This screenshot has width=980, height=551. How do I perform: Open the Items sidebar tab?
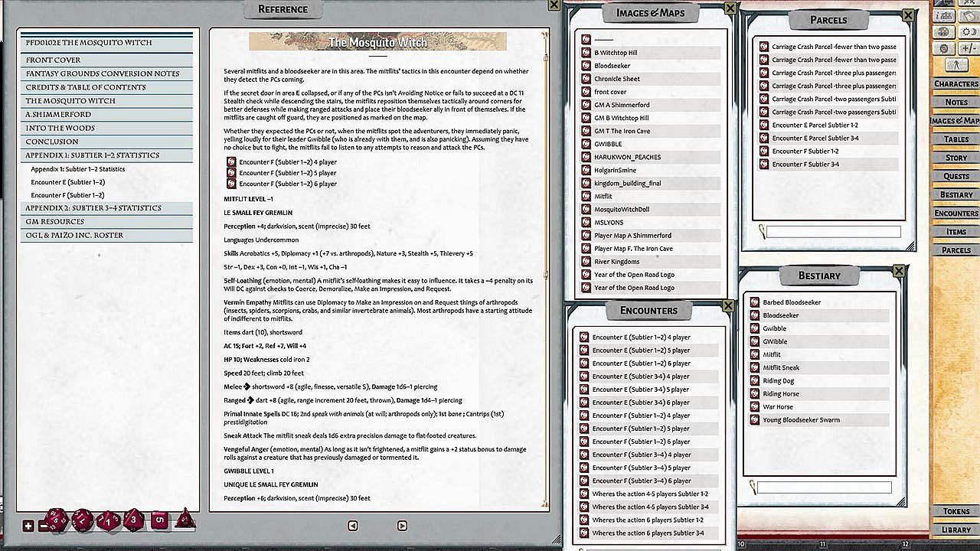click(x=955, y=231)
